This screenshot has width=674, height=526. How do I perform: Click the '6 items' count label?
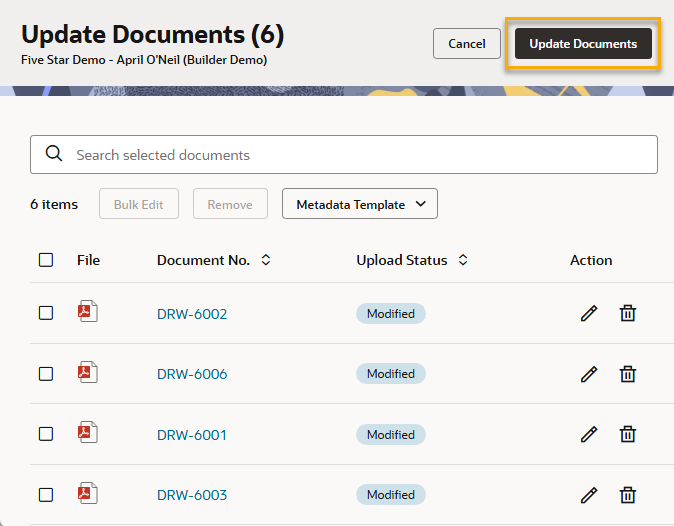point(54,204)
